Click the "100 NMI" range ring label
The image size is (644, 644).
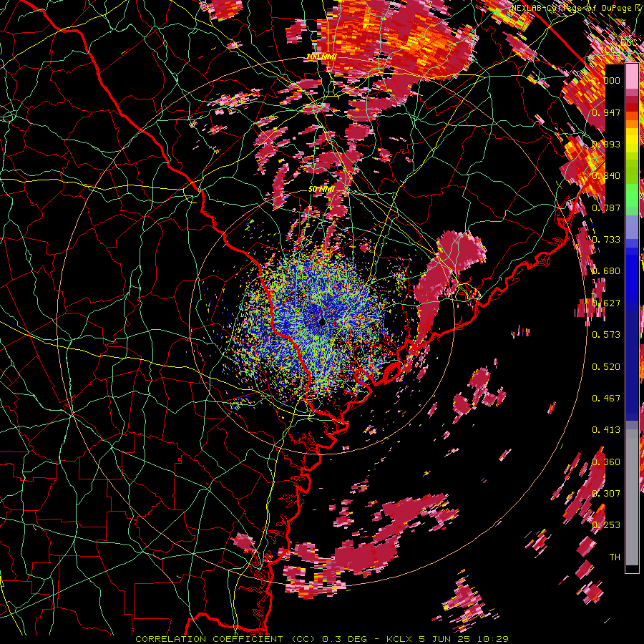[321, 57]
